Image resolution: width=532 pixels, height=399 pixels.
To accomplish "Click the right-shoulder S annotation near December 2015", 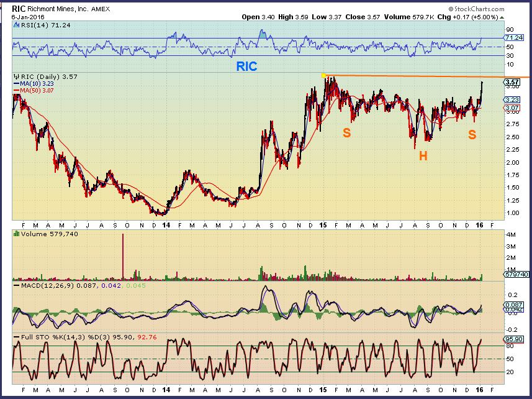I will 472,134.
